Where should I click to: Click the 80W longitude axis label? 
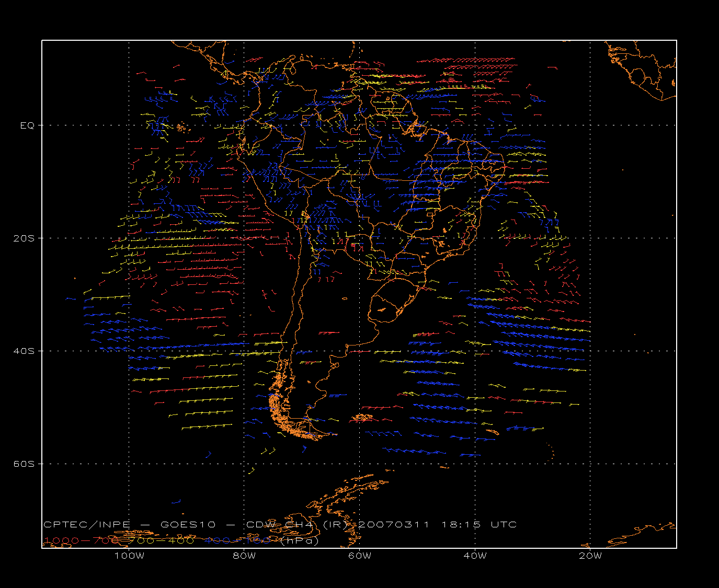pos(244,556)
